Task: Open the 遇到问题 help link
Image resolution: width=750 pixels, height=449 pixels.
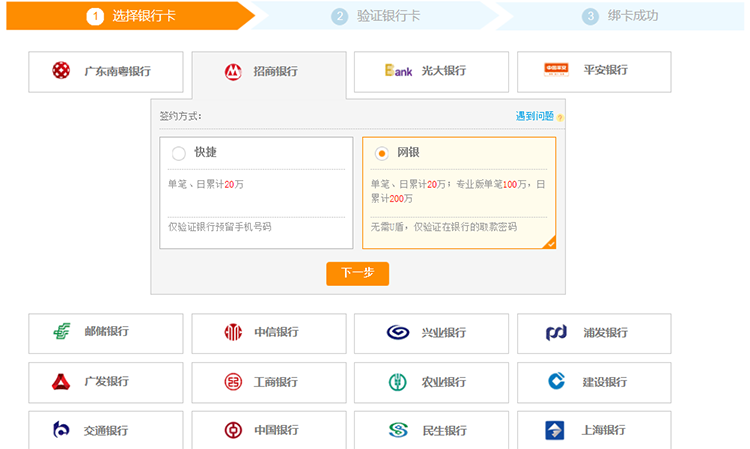Action: (x=535, y=117)
